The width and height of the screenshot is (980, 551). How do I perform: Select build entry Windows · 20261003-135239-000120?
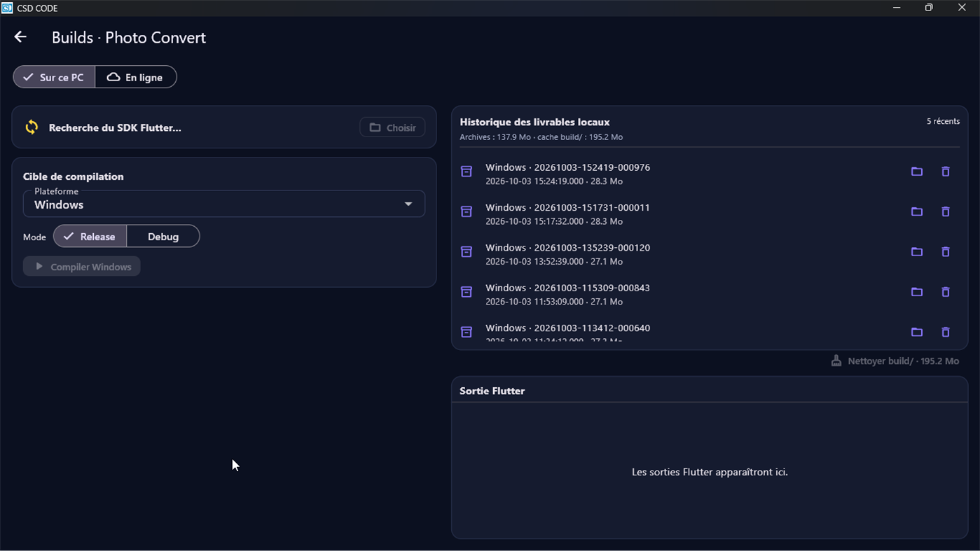tap(710, 254)
